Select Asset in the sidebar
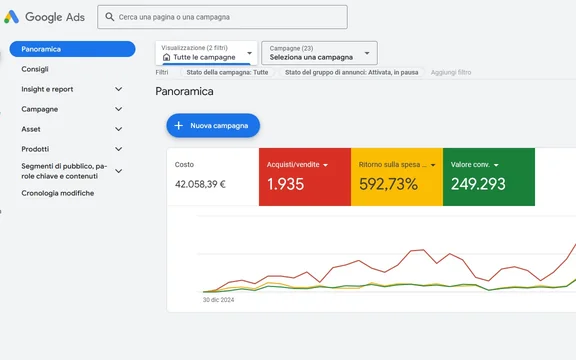Image resolution: width=576 pixels, height=360 pixels. pyautogui.click(x=31, y=129)
